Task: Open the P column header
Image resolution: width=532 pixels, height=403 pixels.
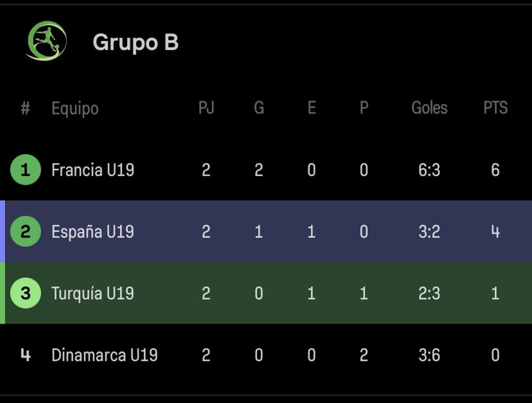Action: click(x=364, y=108)
